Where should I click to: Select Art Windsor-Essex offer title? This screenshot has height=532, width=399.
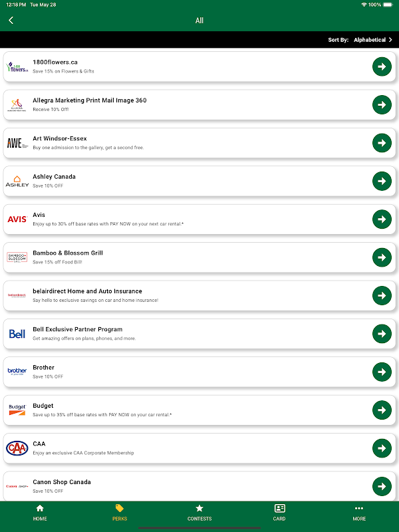60,139
